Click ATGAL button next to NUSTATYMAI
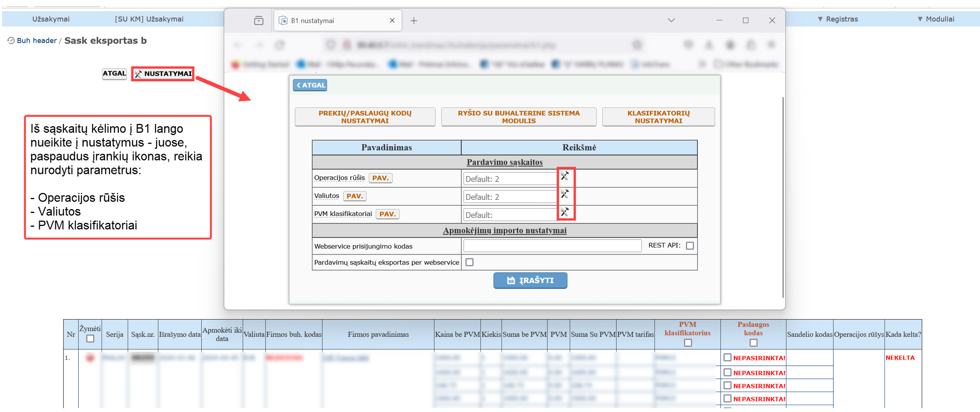980x412 pixels. point(114,74)
